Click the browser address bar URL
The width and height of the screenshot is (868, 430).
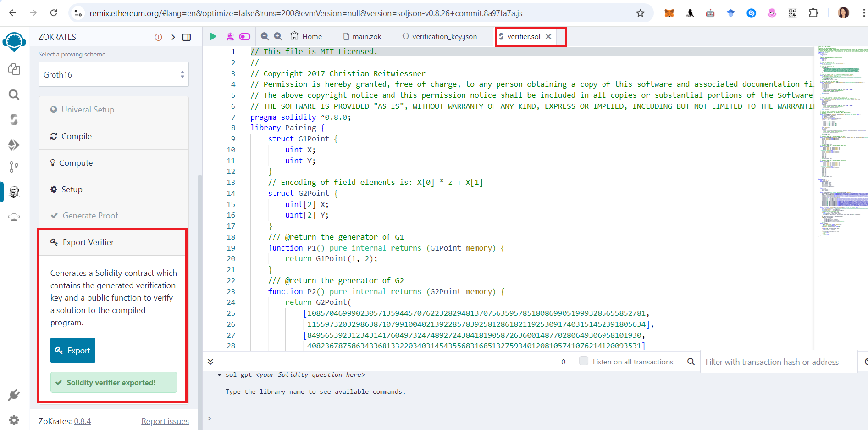(306, 13)
